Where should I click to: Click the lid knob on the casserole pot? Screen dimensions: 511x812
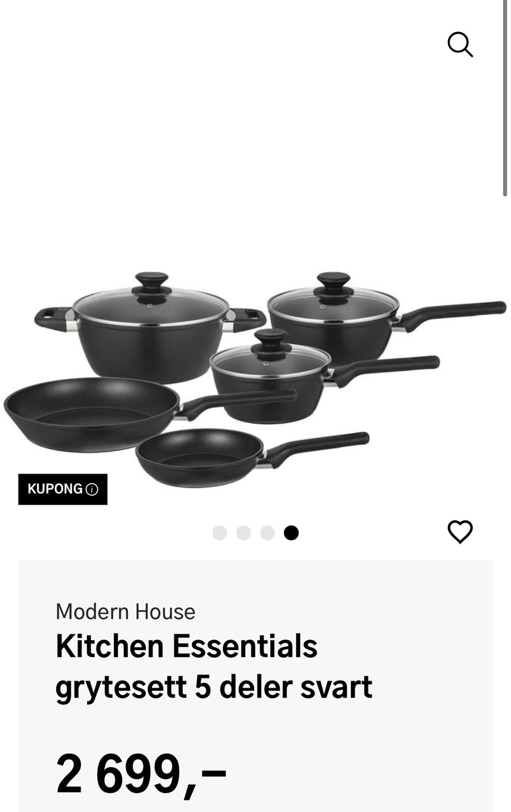[x=152, y=282]
